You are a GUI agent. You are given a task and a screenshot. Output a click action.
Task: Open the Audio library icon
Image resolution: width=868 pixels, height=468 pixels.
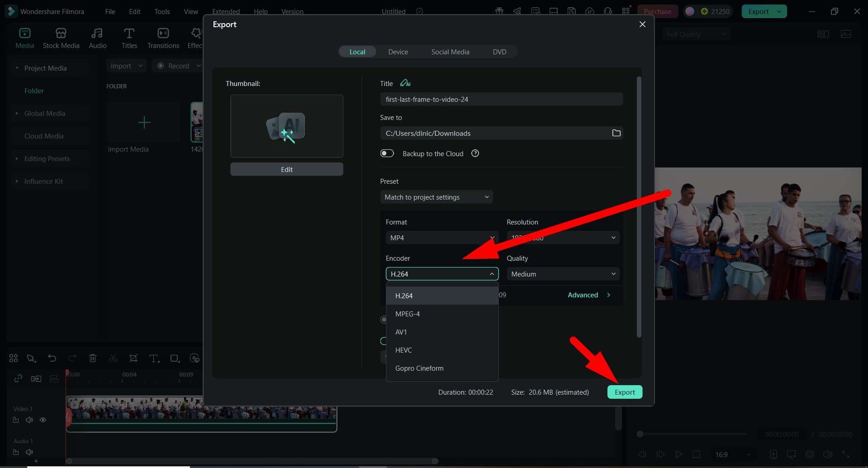97,33
